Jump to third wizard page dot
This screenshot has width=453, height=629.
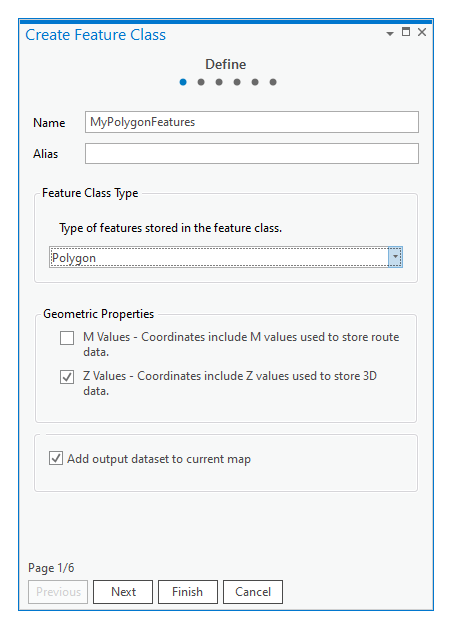(x=219, y=82)
